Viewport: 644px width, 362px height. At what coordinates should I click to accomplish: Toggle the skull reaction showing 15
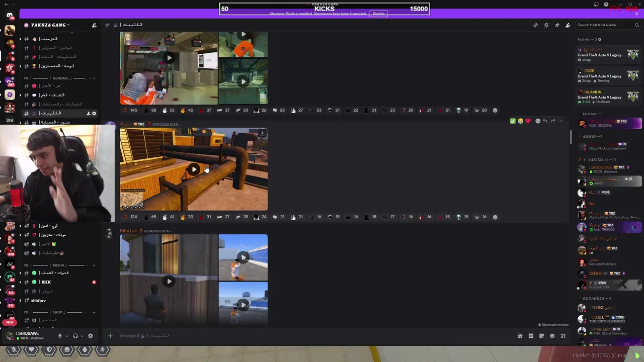pos(462,217)
